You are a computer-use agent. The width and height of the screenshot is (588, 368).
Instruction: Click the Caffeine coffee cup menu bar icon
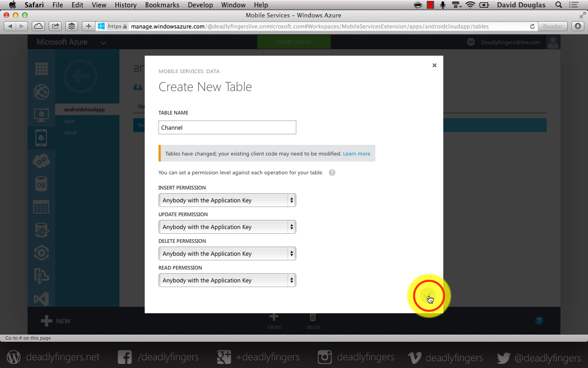(x=418, y=5)
